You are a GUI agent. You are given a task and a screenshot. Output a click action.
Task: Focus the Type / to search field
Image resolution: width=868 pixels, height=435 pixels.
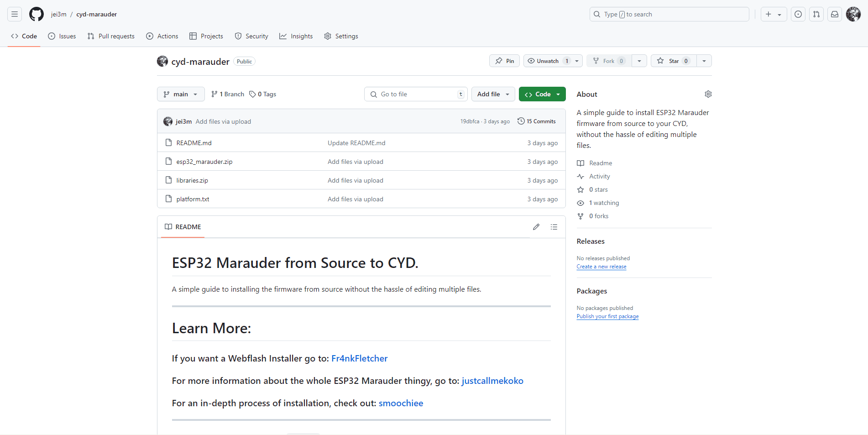669,14
